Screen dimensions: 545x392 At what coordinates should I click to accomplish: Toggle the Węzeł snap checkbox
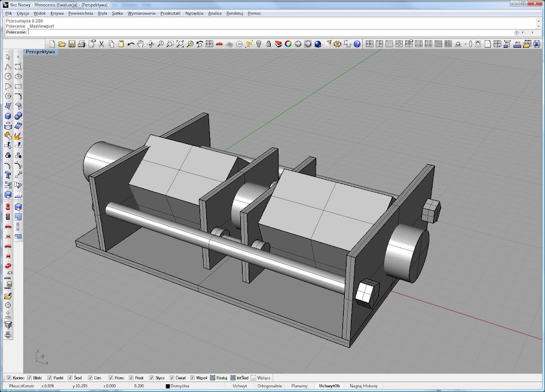[192, 378]
